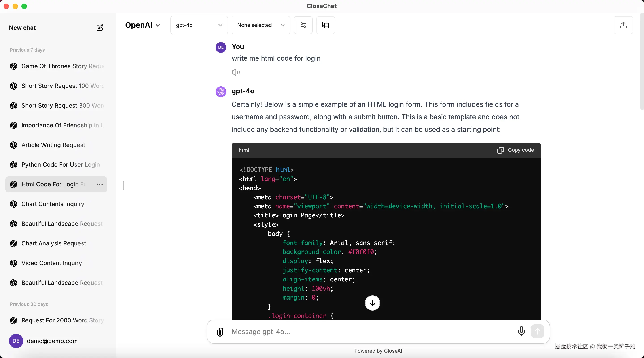
Task: Open Chart Analysis Request conversation
Action: [53, 243]
